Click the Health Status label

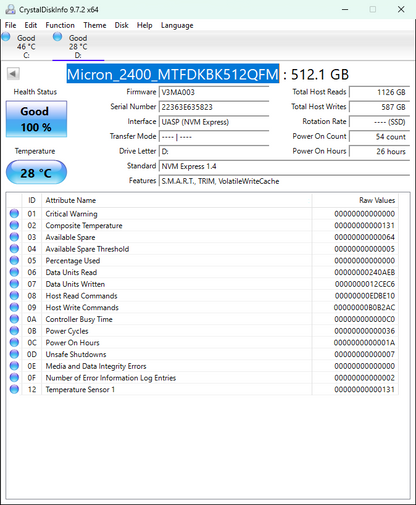pos(35,92)
